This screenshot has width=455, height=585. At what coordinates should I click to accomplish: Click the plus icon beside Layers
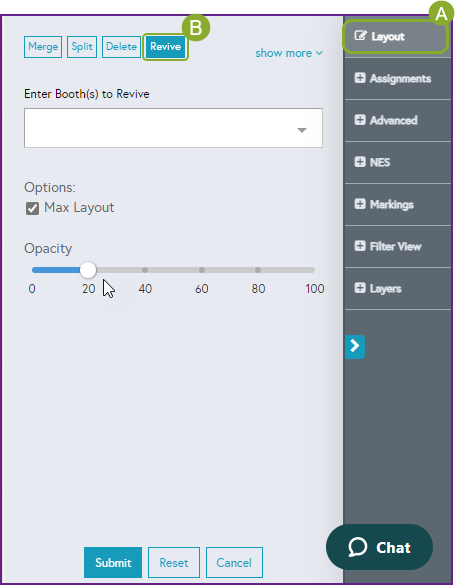[x=360, y=288]
